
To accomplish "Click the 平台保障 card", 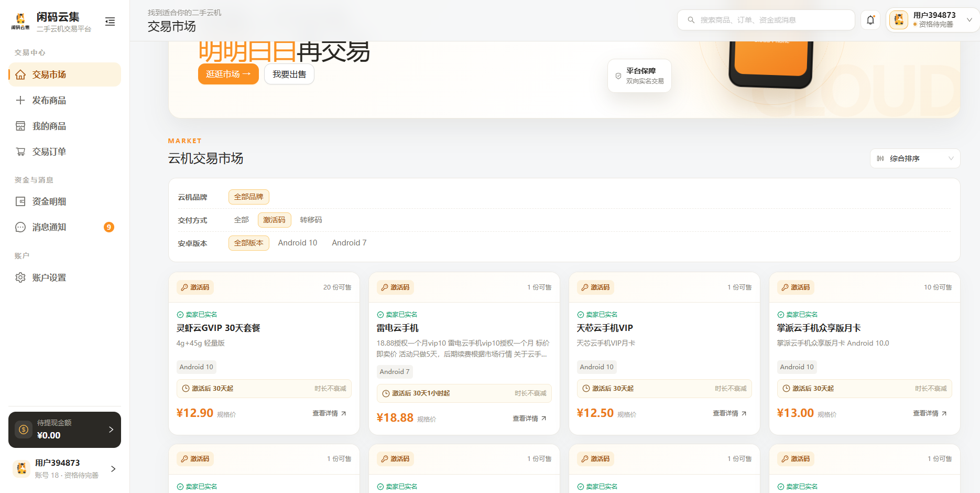I will [639, 76].
